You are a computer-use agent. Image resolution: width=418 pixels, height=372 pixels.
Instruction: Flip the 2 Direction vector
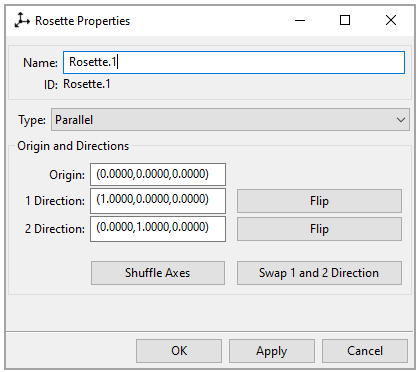(x=319, y=229)
